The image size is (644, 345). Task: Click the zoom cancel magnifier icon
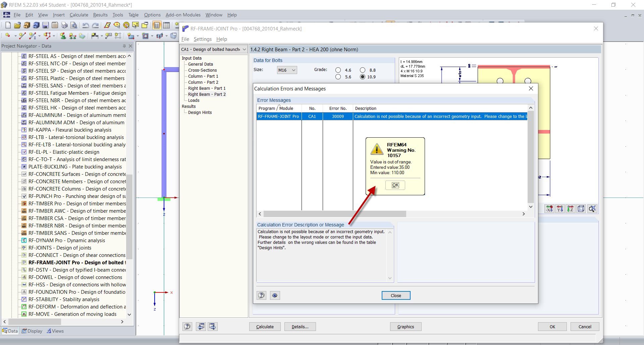[592, 209]
